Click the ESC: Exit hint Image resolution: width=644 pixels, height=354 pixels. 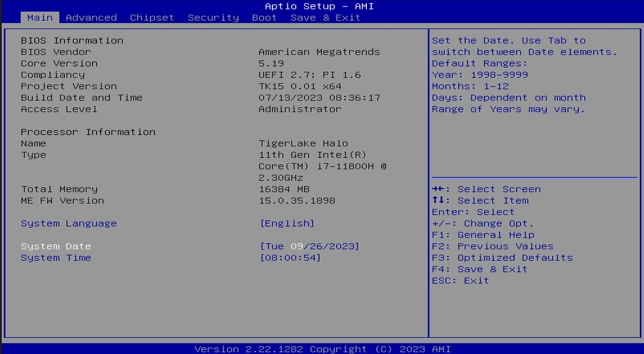click(x=460, y=281)
